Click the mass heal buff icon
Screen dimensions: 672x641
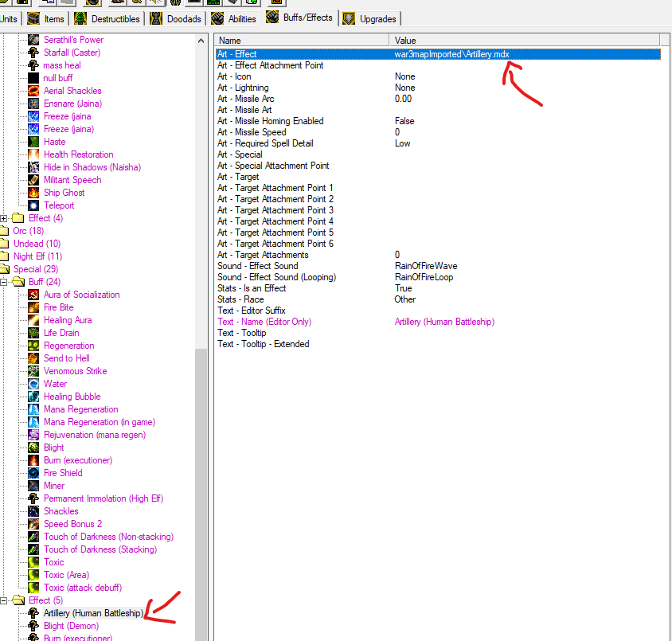(33, 65)
